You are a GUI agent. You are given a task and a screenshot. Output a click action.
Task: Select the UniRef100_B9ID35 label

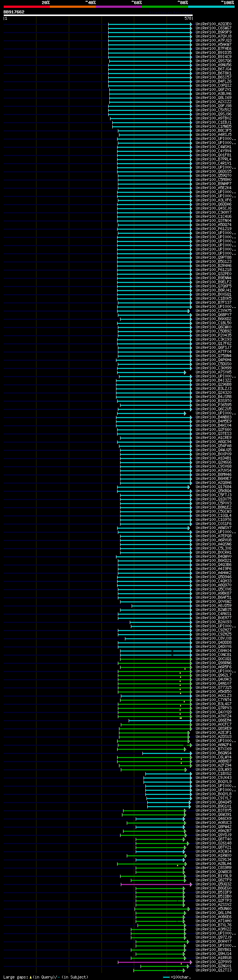pyautogui.click(x=213, y=53)
